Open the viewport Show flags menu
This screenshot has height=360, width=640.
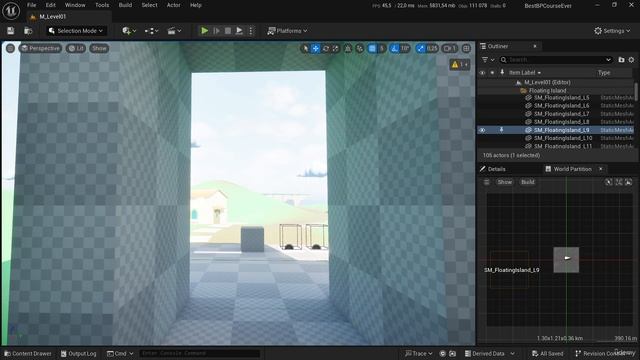pyautogui.click(x=99, y=48)
